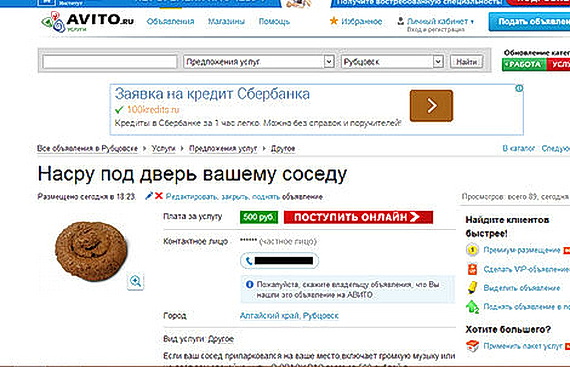Click the 100kredits.ru ad link
The height and width of the screenshot is (367, 570).
tap(153, 109)
